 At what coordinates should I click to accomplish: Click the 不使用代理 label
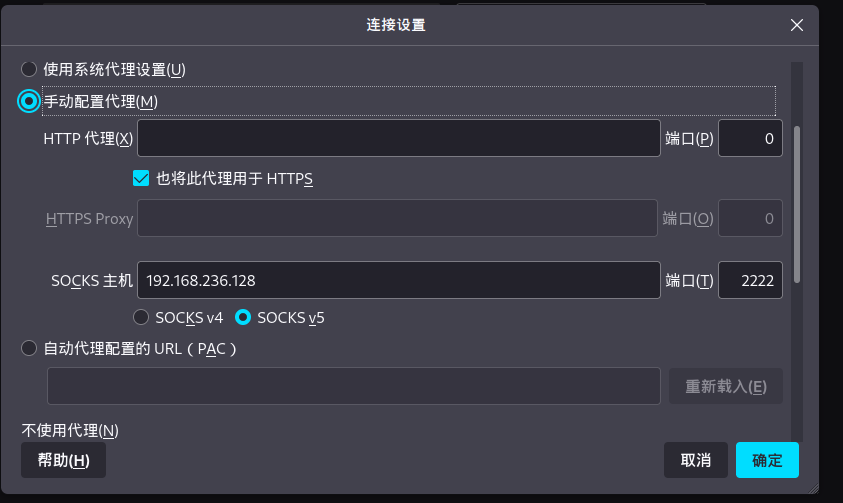pos(70,431)
